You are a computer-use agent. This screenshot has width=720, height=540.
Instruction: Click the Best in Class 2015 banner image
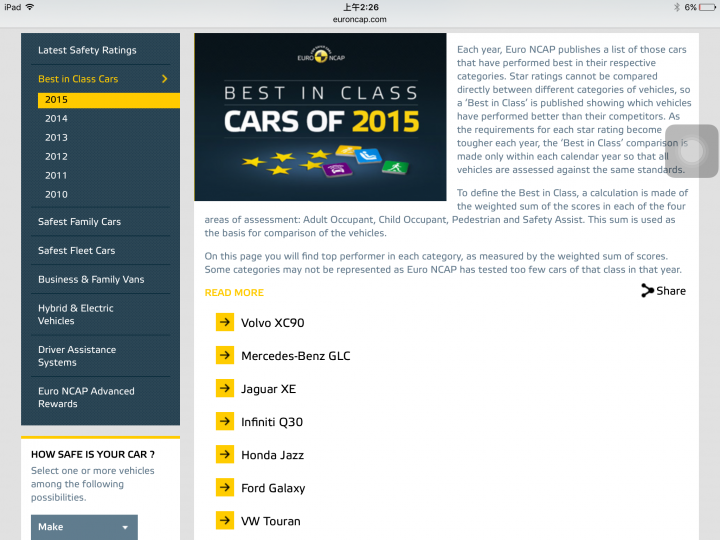pyautogui.click(x=320, y=117)
